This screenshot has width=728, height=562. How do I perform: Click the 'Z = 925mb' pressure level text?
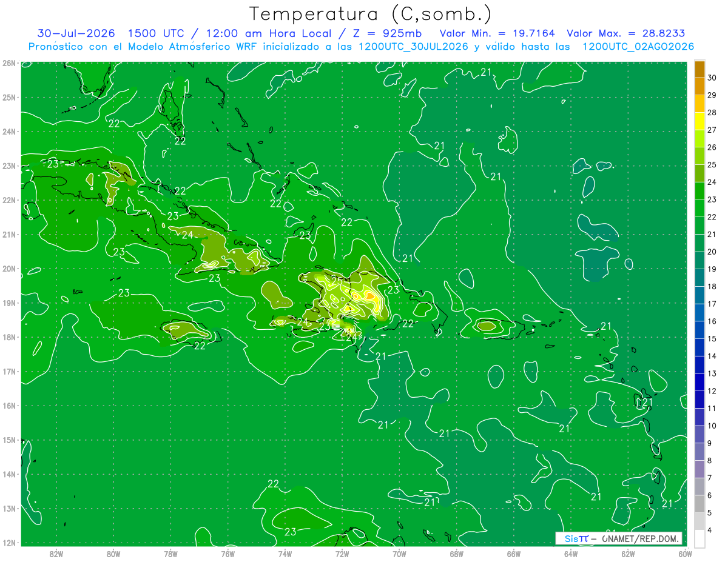tap(387, 33)
